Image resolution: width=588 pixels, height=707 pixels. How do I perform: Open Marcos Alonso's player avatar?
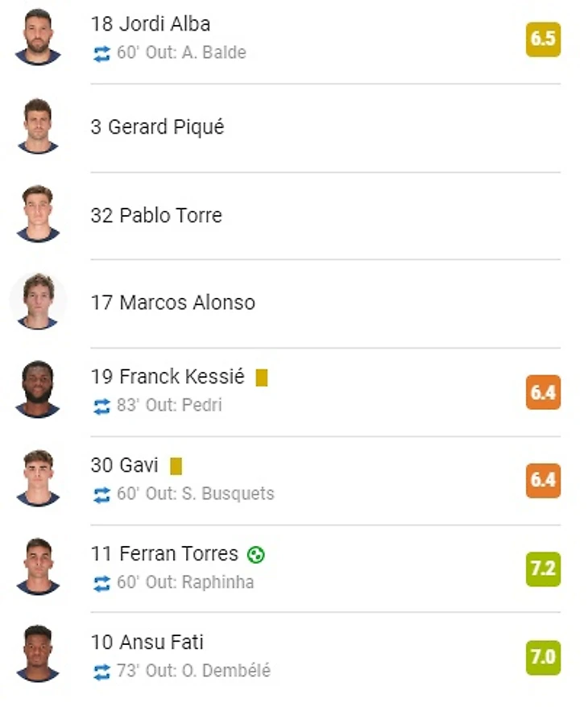coord(38,302)
